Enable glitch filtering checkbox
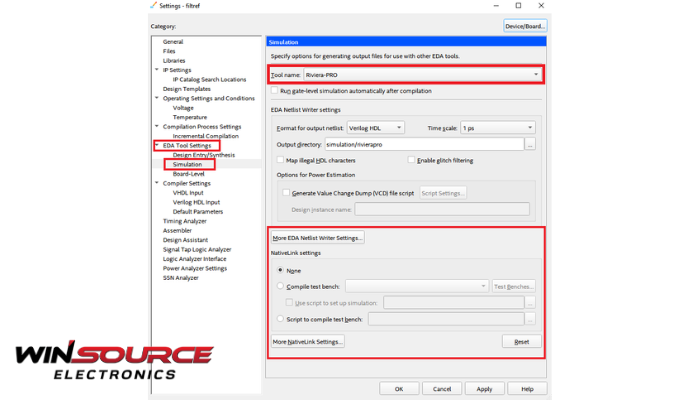Viewport: 700px width, 400px height. tap(410, 160)
